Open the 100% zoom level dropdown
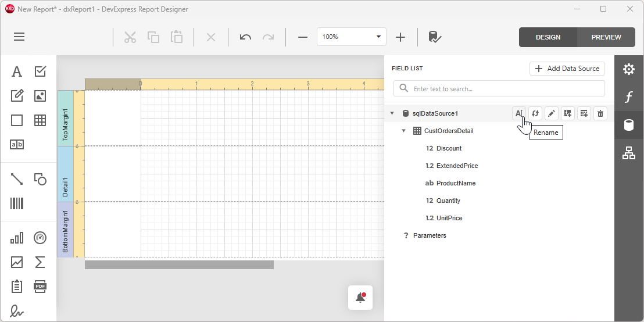644x322 pixels. [351, 37]
